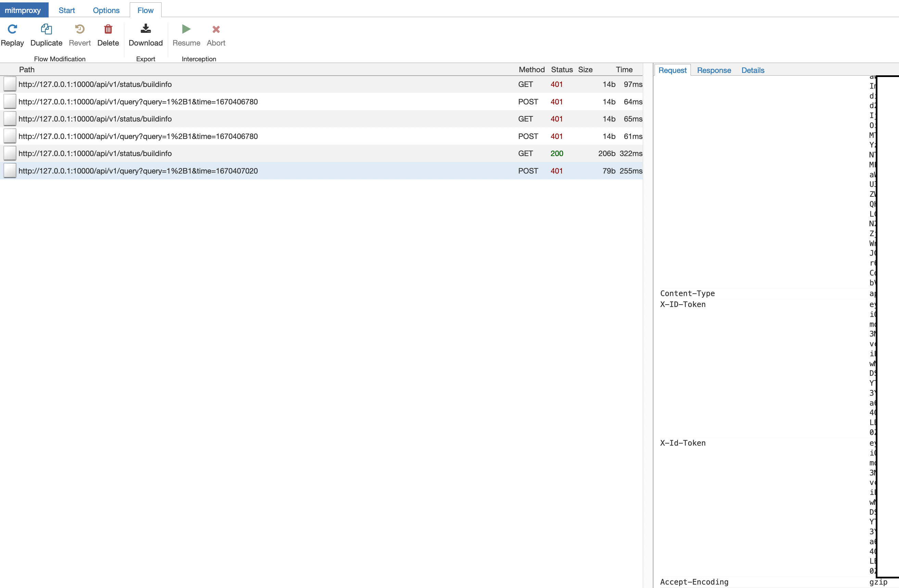
Task: Switch to the Response tab
Action: tap(713, 70)
